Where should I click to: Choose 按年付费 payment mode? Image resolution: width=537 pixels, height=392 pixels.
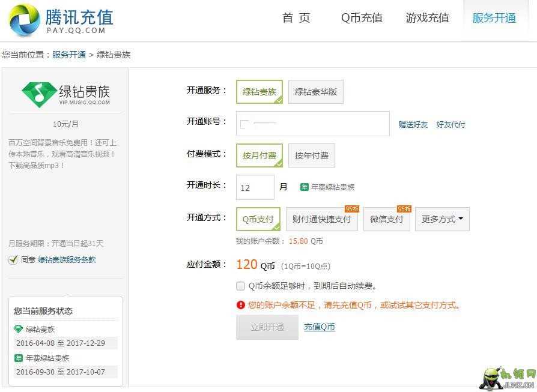[x=312, y=155]
